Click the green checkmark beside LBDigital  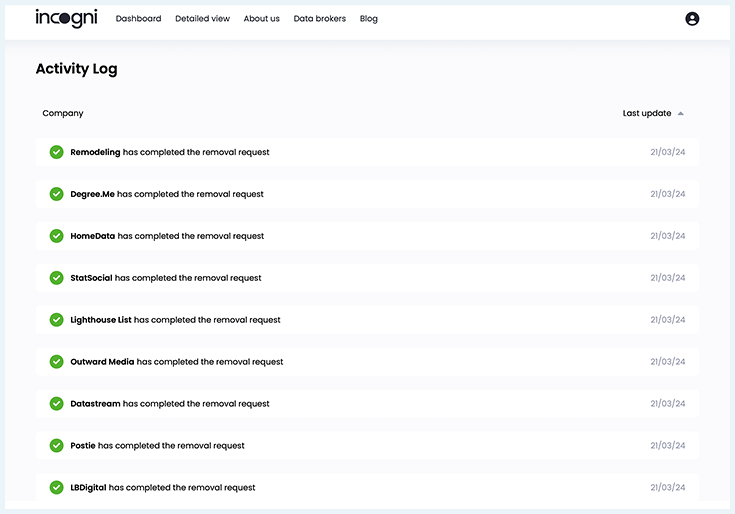(x=57, y=488)
